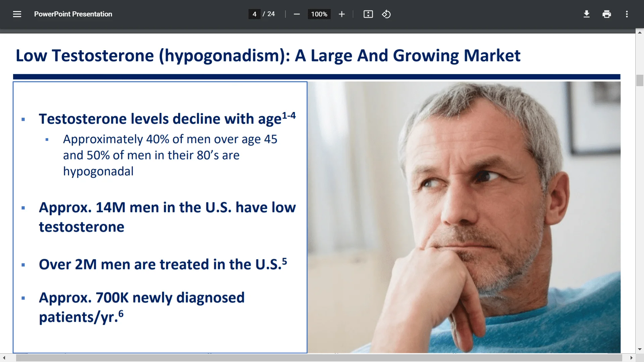Zoom in with the plus button
The image size is (644, 362).
341,14
